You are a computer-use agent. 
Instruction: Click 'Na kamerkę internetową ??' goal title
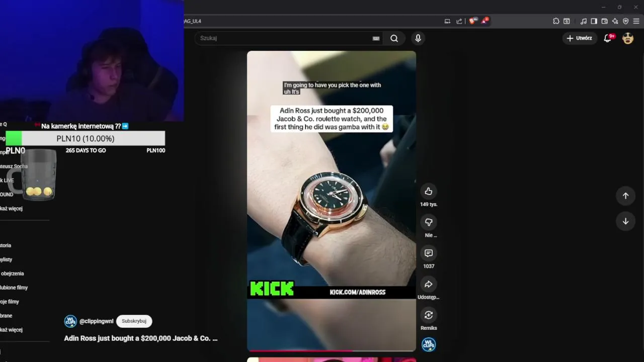click(81, 126)
